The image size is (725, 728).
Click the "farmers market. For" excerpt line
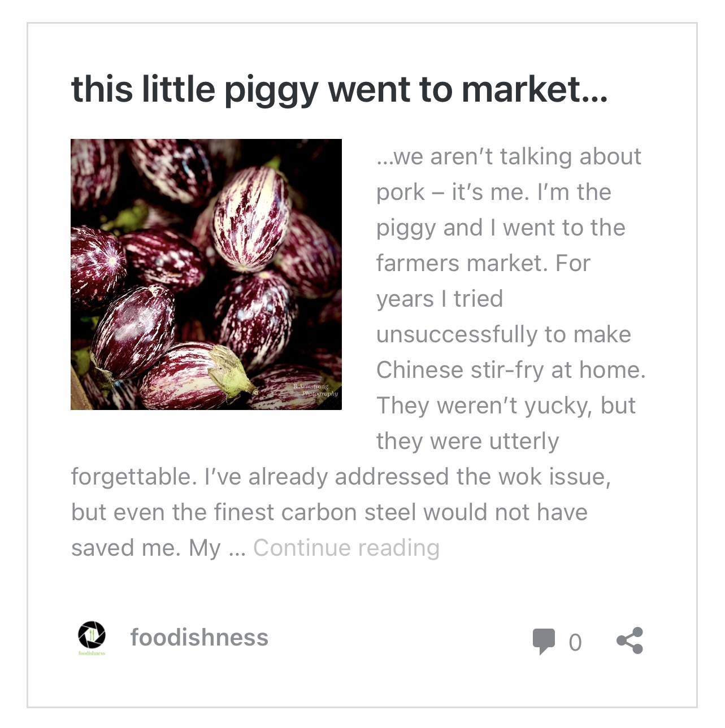coord(483,263)
